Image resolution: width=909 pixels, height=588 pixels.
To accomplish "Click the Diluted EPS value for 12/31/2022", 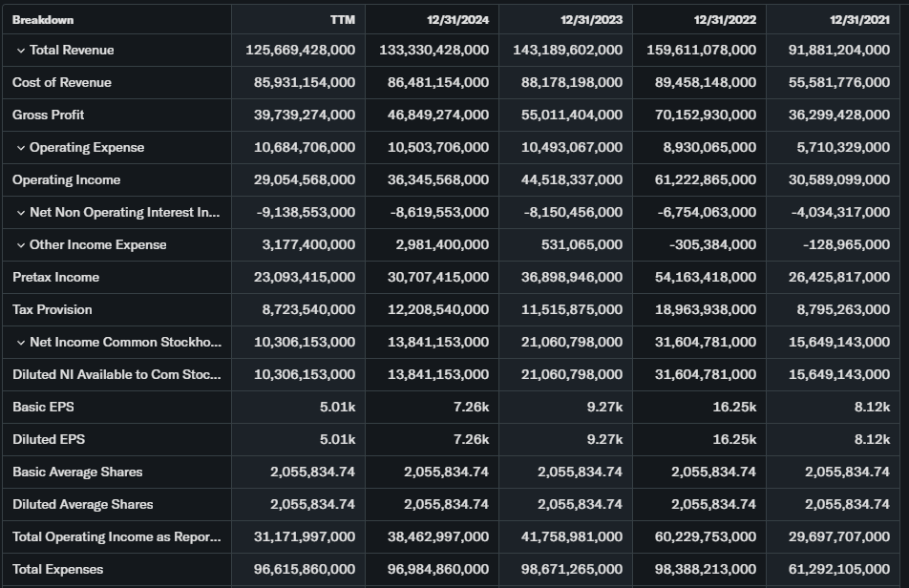I will 734,439.
